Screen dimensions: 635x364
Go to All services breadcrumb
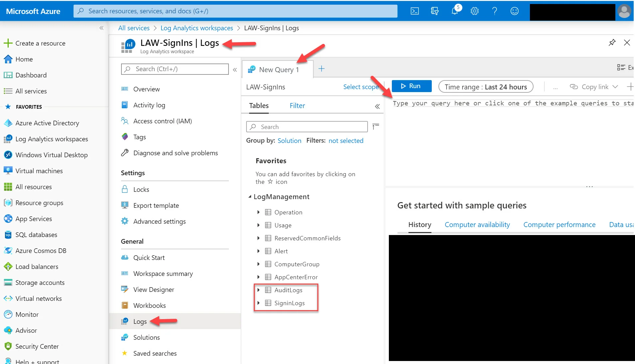coord(134,28)
